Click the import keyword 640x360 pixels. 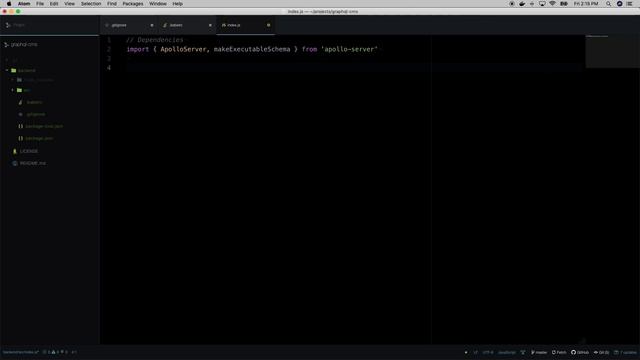[138, 49]
